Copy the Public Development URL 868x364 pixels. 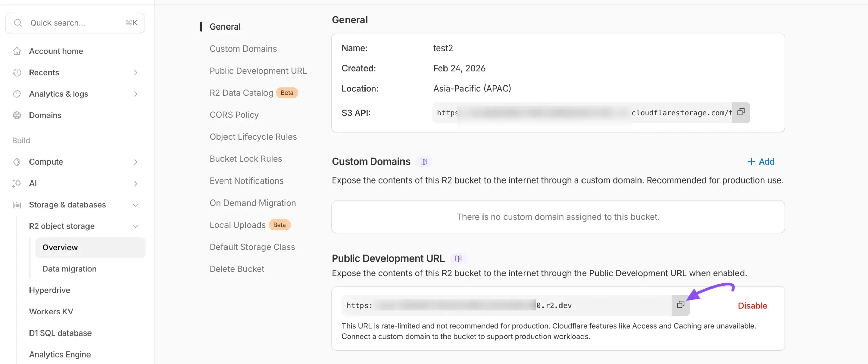[x=680, y=305]
